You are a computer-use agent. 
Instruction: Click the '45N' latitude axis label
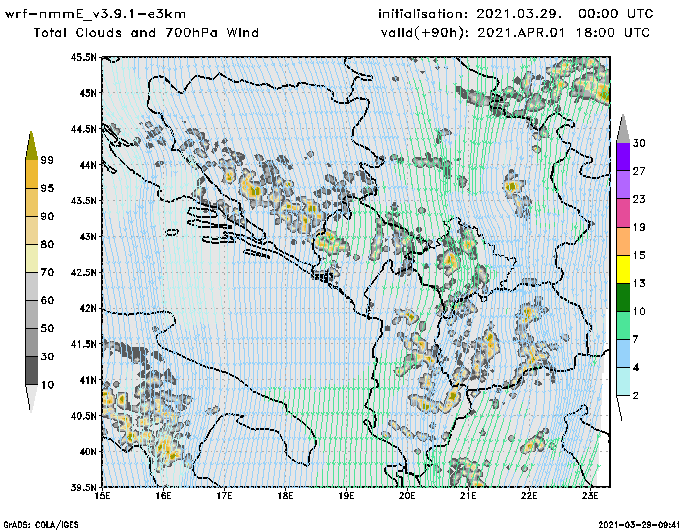[88, 93]
